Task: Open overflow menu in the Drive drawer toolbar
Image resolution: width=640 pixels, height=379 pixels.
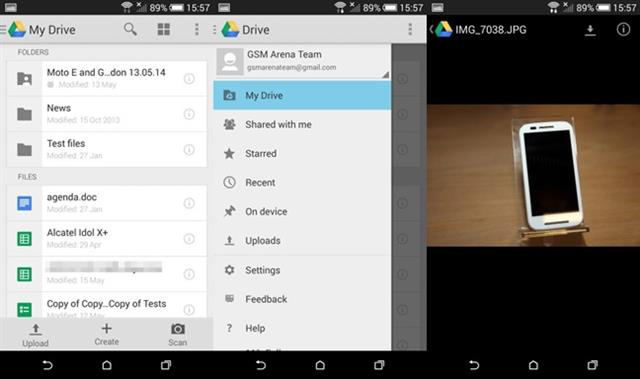Action: point(410,29)
